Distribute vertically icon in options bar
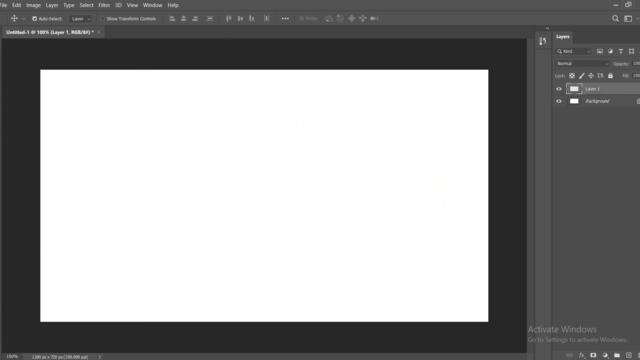Image resolution: width=640 pixels, height=360 pixels. click(x=210, y=19)
